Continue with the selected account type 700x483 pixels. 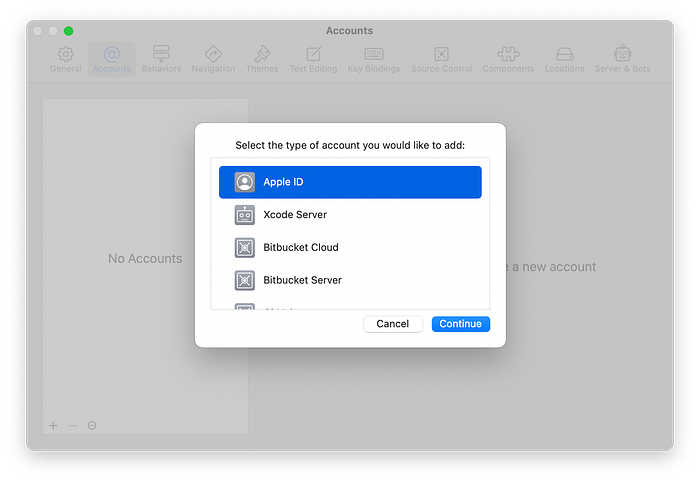tap(461, 324)
